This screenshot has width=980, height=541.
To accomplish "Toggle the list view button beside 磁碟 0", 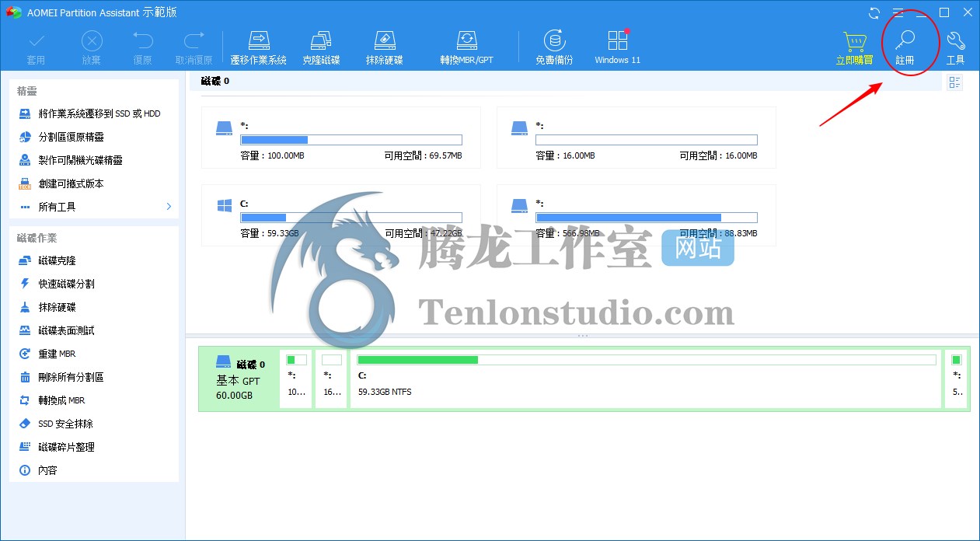I will (955, 82).
